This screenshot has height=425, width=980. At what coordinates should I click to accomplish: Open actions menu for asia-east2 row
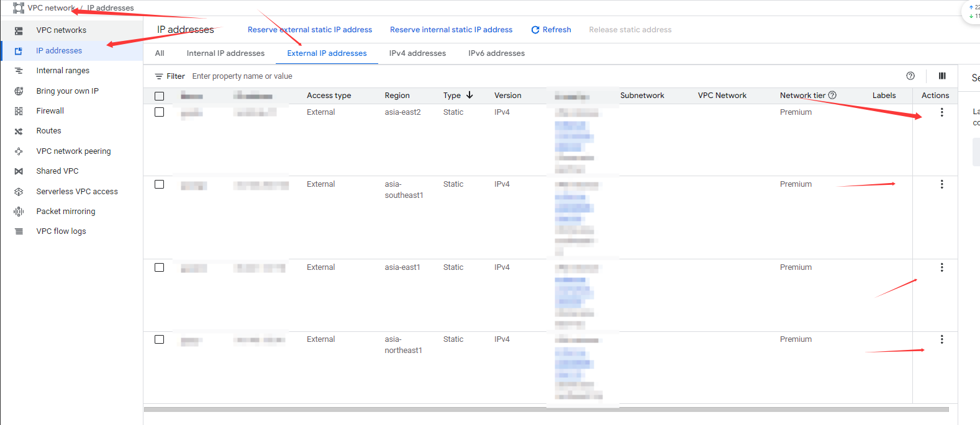pos(941,112)
